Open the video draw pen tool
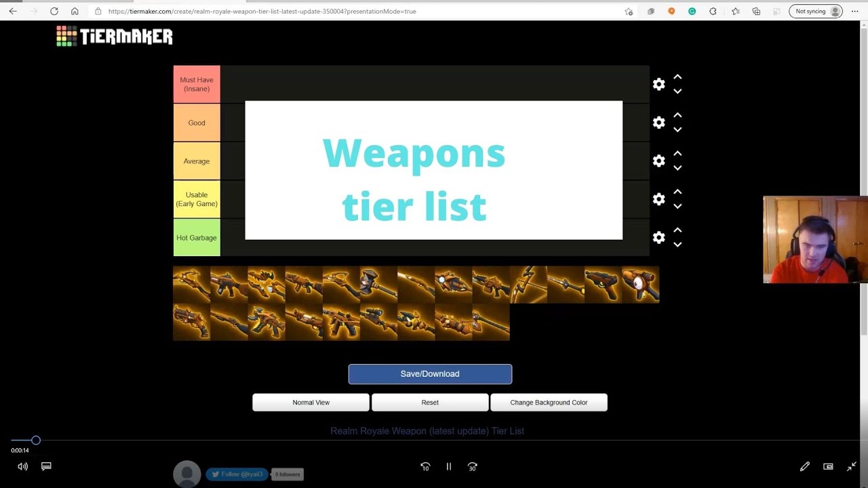The image size is (868, 488). [804, 466]
